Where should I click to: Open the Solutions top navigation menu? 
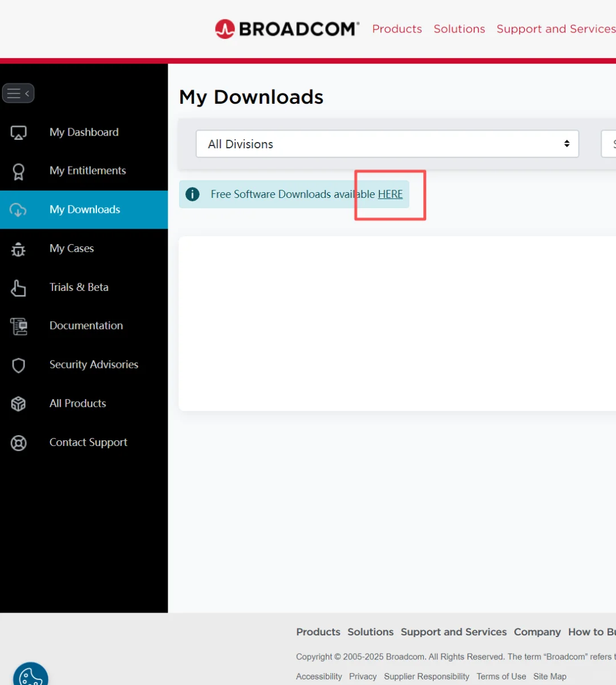click(459, 29)
